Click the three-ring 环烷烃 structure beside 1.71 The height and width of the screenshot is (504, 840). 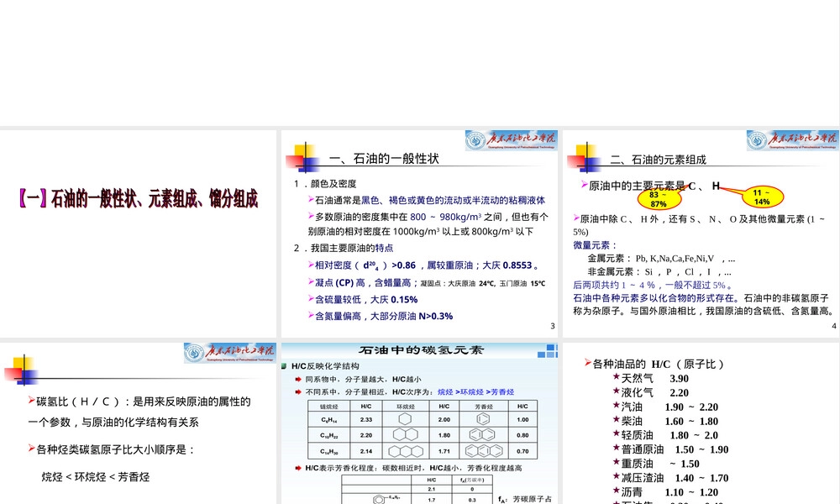[406, 451]
